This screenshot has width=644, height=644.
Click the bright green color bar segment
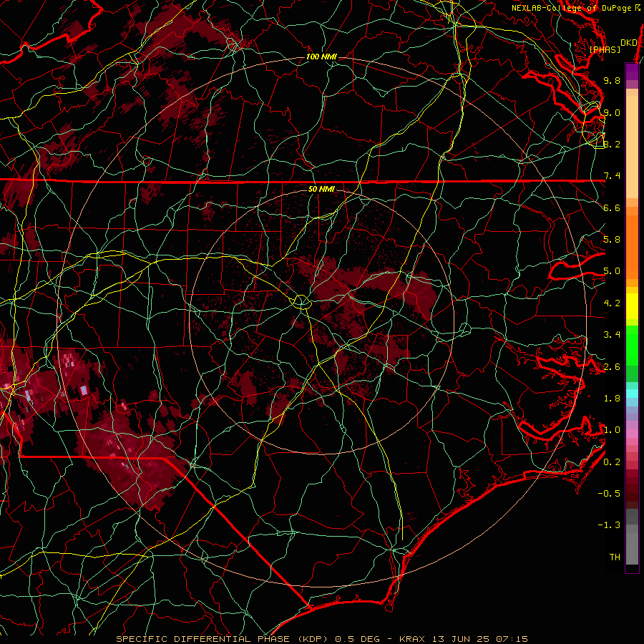coord(632,346)
